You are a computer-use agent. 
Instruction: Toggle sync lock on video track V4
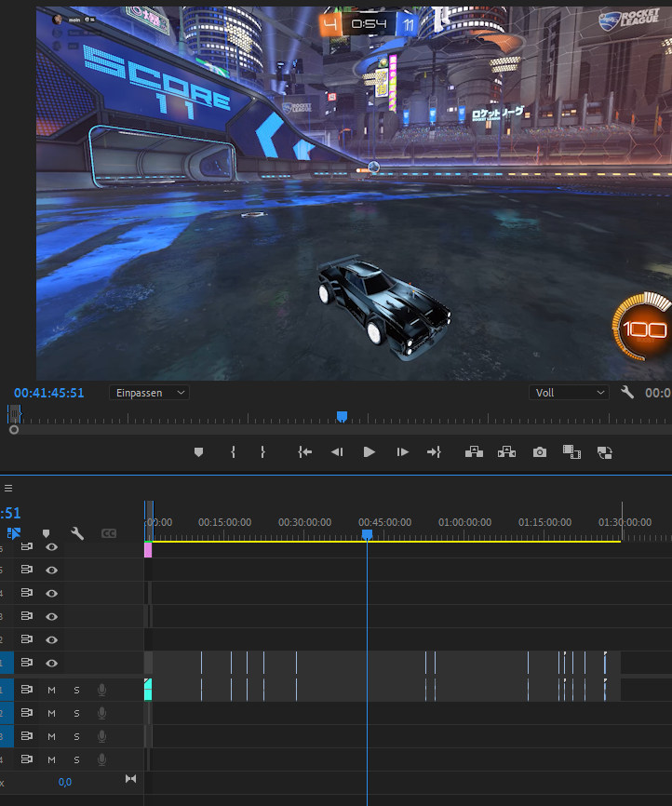pyautogui.click(x=27, y=593)
